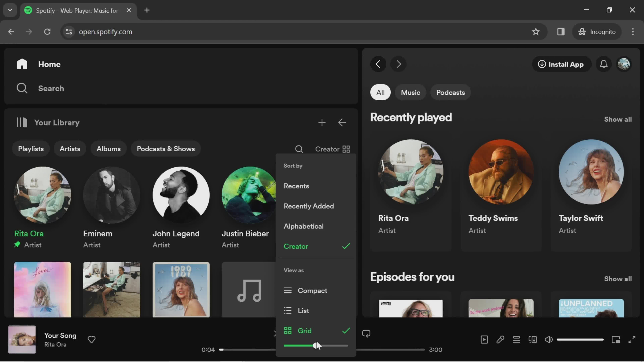
Task: Open the miniplayer icon
Action: point(616,340)
